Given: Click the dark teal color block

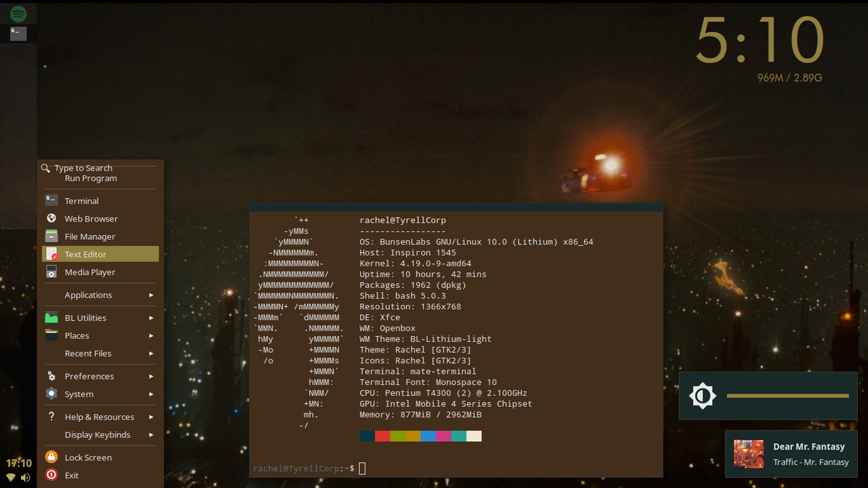Looking at the screenshot, I should click(x=367, y=436).
